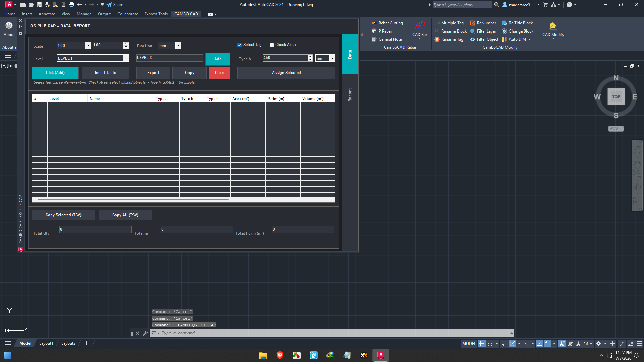644x362 pixels.
Task: Click the Rebar Cutting tool
Action: 387,23
